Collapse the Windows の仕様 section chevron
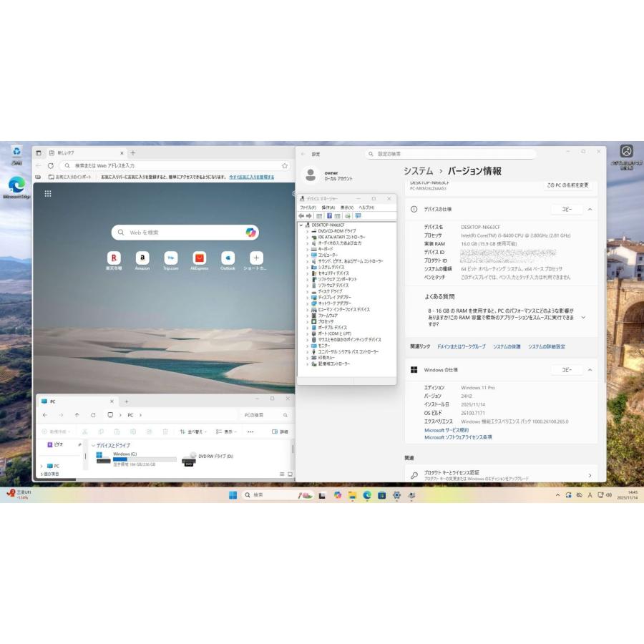This screenshot has width=644, height=644. 590,370
